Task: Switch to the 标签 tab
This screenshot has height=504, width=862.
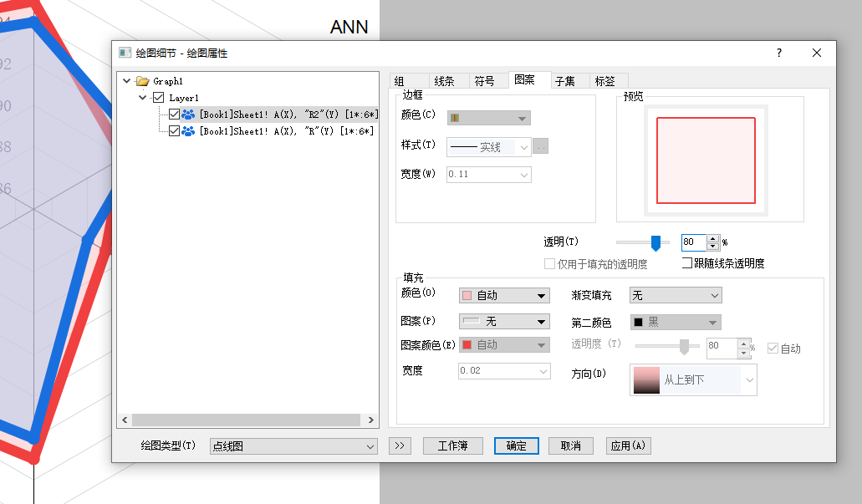Action: click(x=610, y=81)
